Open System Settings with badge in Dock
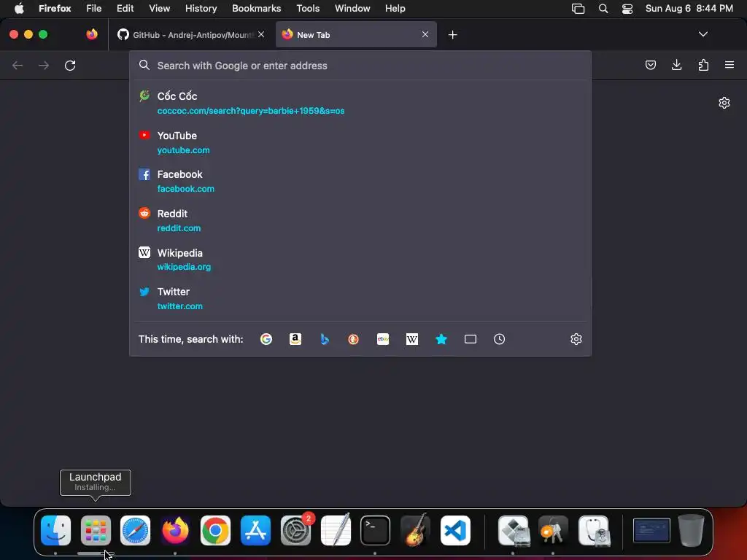Screen dimensions: 747x560 [x=296, y=530]
